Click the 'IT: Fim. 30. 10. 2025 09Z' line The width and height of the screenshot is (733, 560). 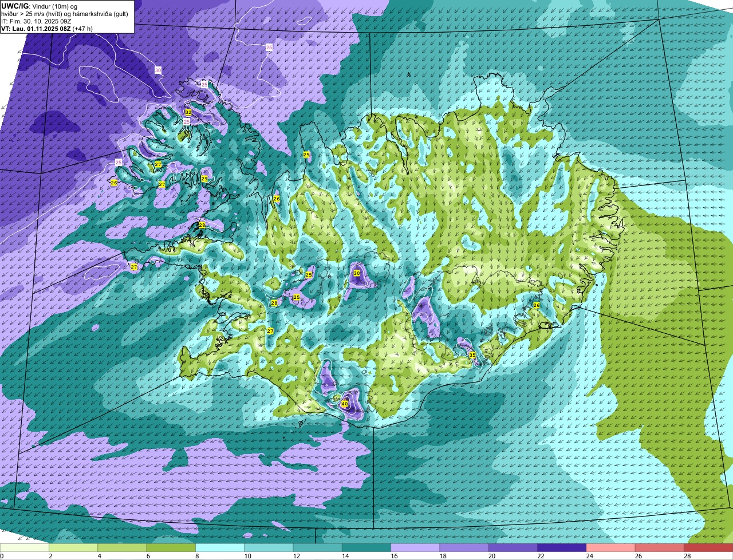pyautogui.click(x=36, y=21)
